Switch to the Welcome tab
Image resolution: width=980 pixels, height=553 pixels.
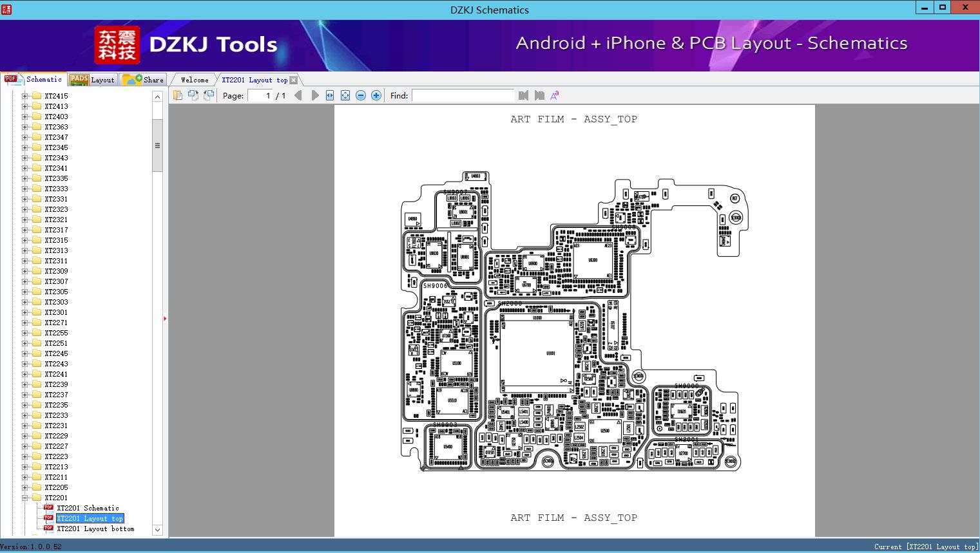pos(195,80)
